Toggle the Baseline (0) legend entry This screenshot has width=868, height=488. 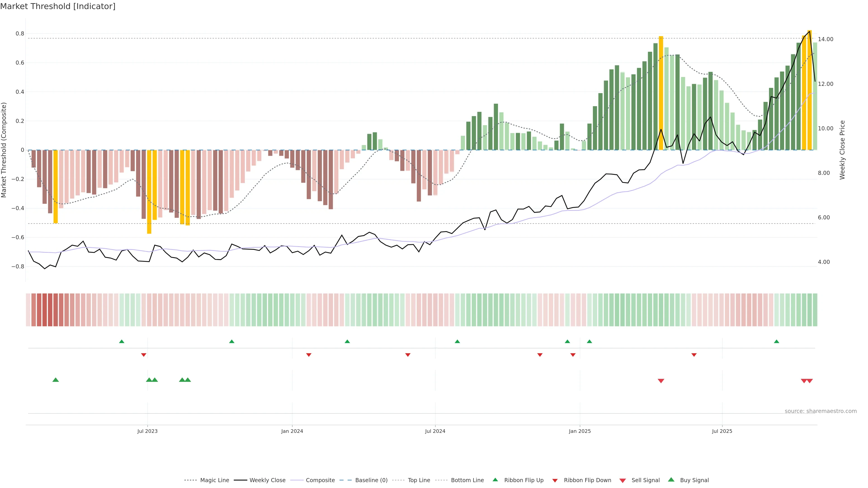click(371, 480)
